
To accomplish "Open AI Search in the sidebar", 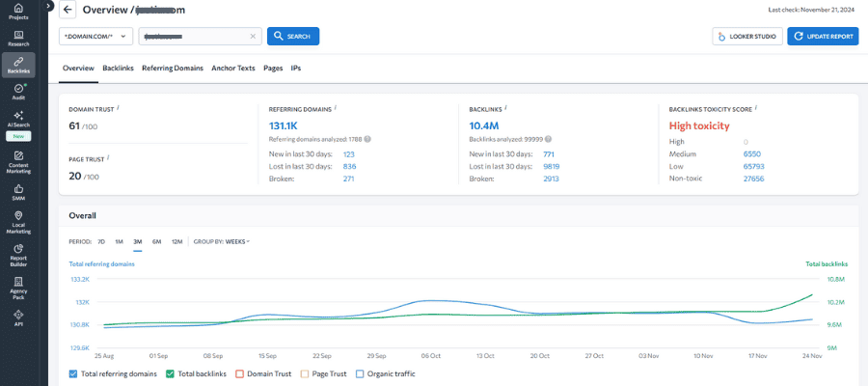I will click(18, 119).
